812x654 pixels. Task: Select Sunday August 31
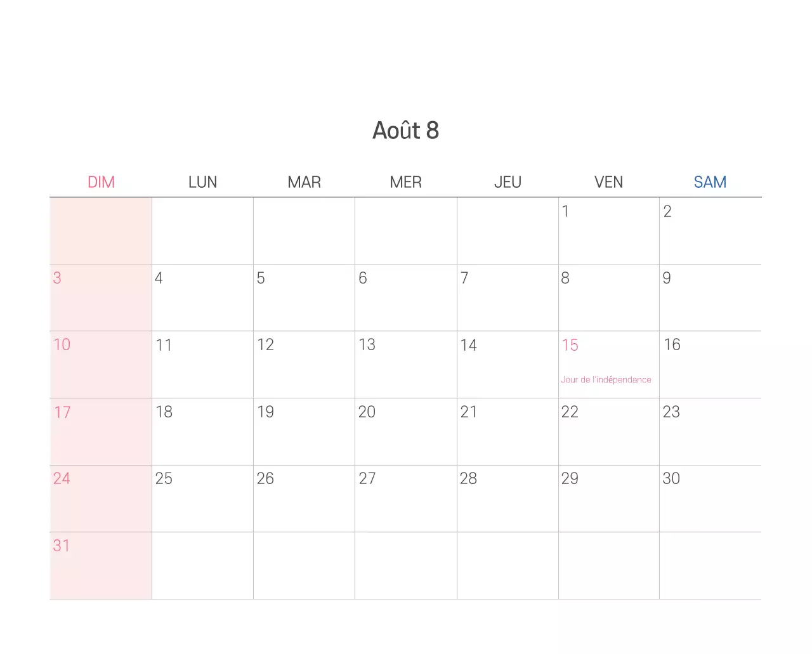tap(101, 565)
